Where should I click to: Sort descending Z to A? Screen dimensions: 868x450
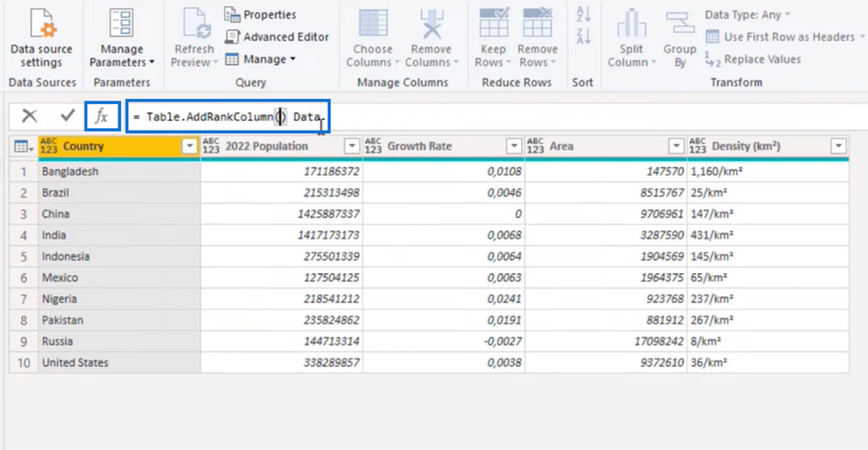click(x=583, y=36)
